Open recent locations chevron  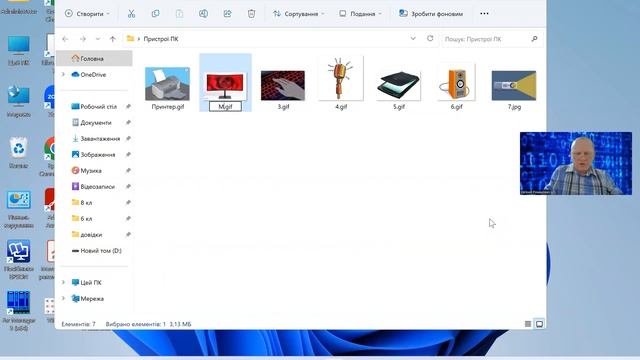(98, 39)
